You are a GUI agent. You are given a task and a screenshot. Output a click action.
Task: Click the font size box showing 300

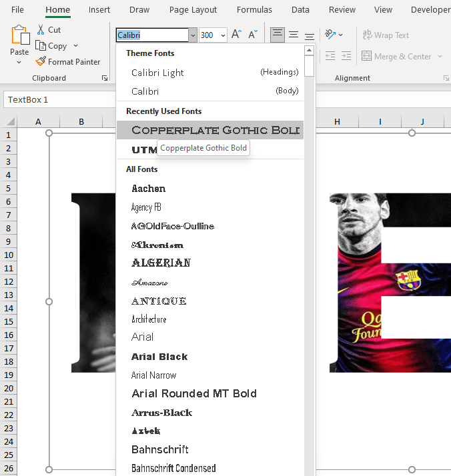(x=209, y=35)
